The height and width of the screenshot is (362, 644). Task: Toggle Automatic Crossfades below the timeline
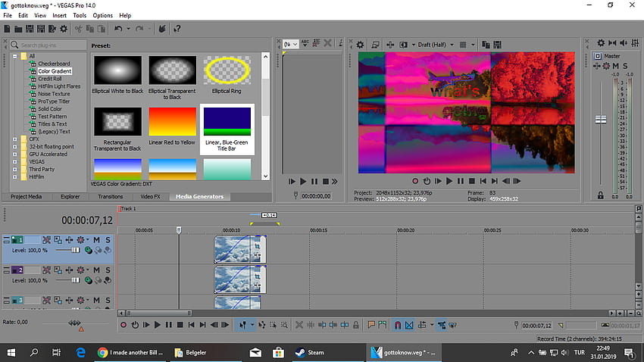[x=409, y=325]
